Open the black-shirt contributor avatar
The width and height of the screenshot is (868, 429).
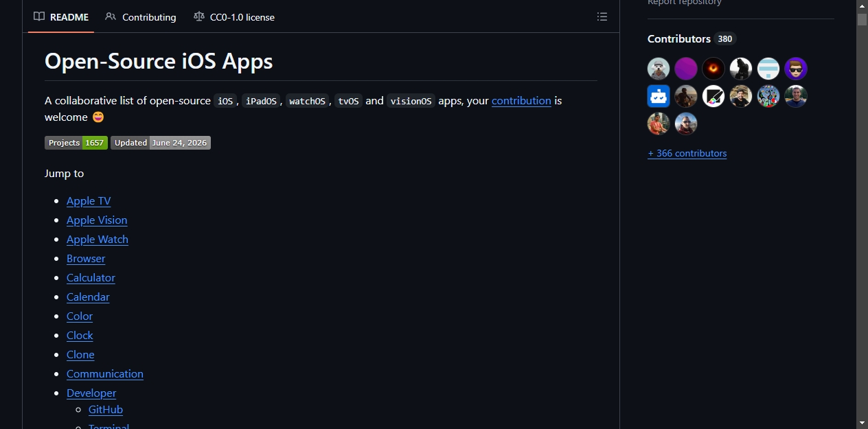click(x=741, y=96)
